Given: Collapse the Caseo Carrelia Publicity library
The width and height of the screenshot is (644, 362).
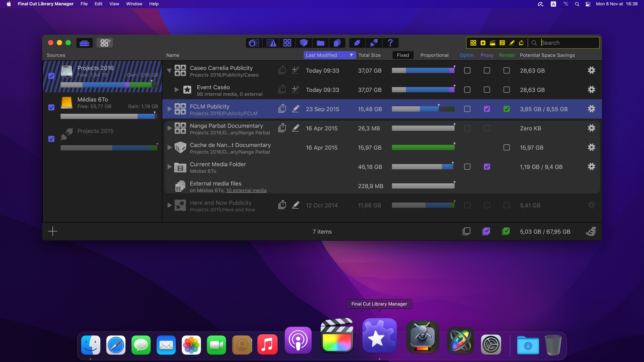Looking at the screenshot, I should point(169,71).
